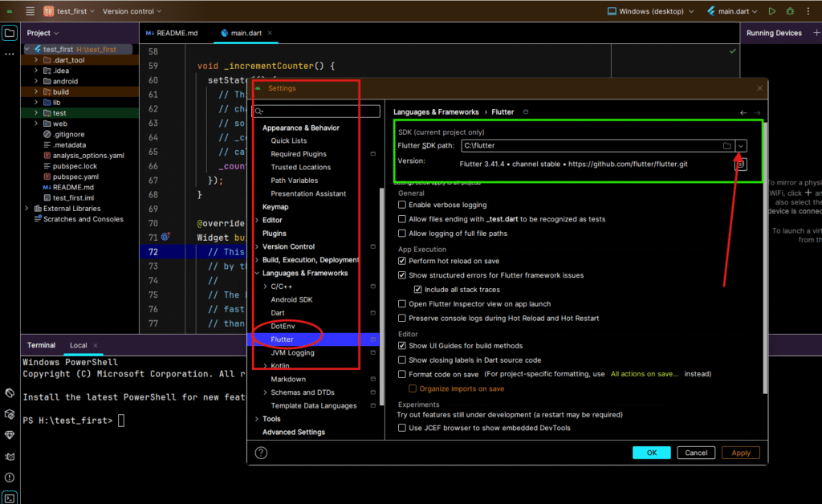This screenshot has width=822, height=504.
Task: Select Keymap in the settings list
Action: pyautogui.click(x=275, y=207)
